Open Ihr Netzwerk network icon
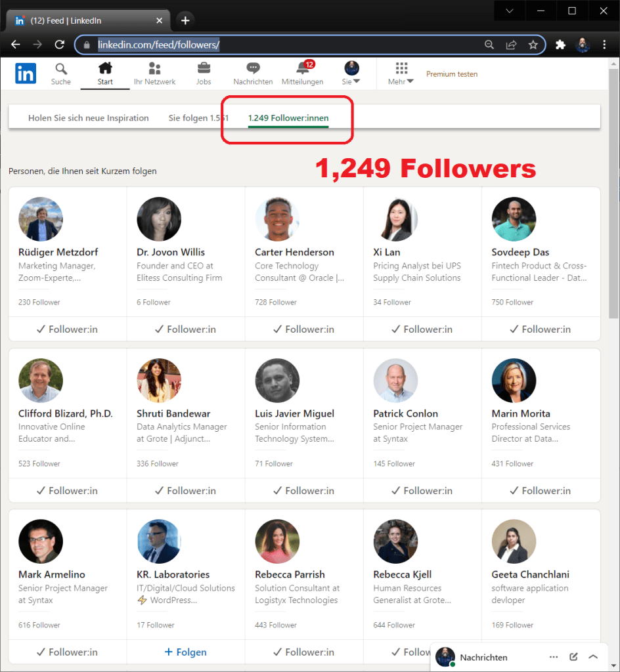Viewport: 620px width, 672px height. (x=154, y=70)
